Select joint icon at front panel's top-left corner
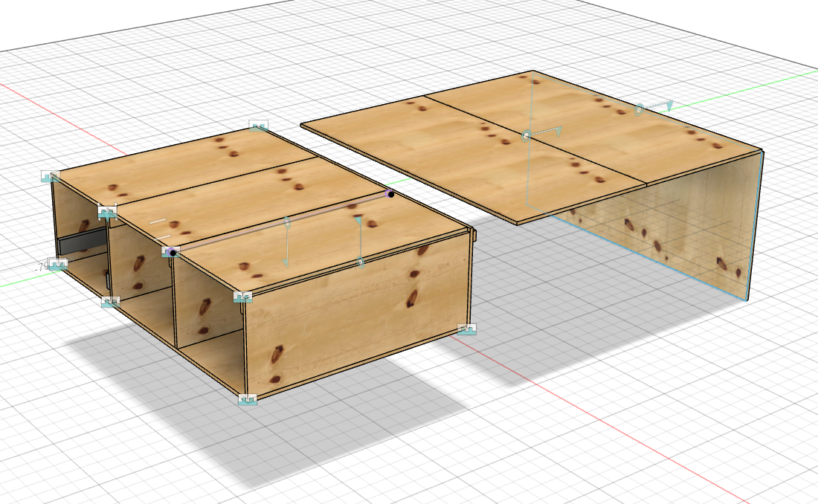Screen dimensions: 818x504 [x=242, y=297]
